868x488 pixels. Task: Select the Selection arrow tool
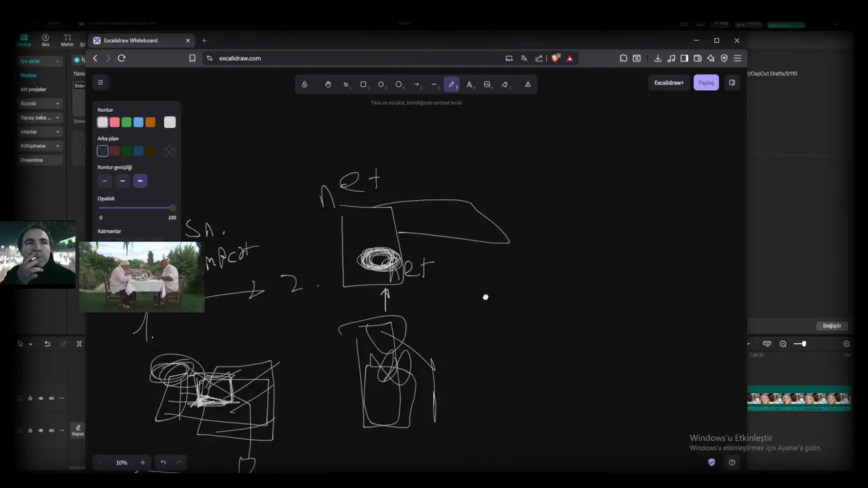tap(346, 85)
